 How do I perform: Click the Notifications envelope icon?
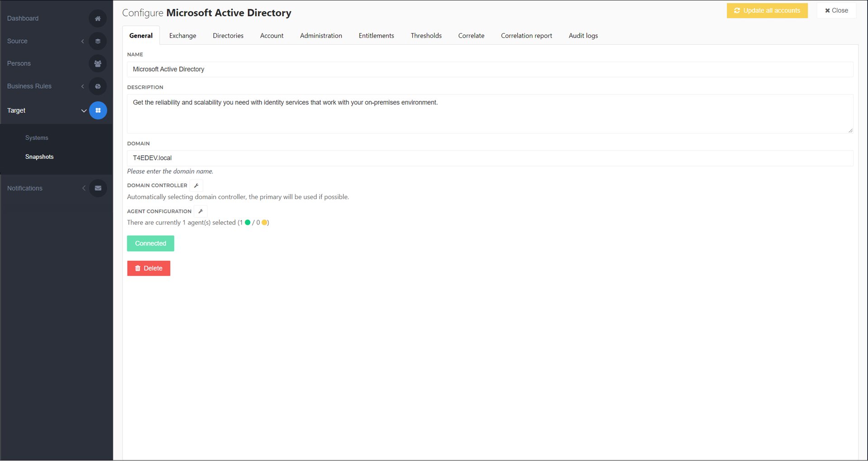98,188
